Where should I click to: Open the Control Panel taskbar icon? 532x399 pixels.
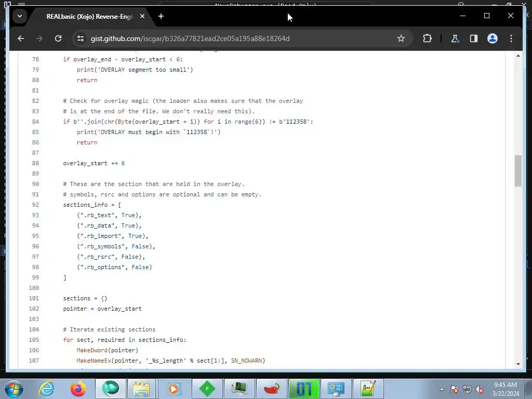pyautogui.click(x=336, y=389)
